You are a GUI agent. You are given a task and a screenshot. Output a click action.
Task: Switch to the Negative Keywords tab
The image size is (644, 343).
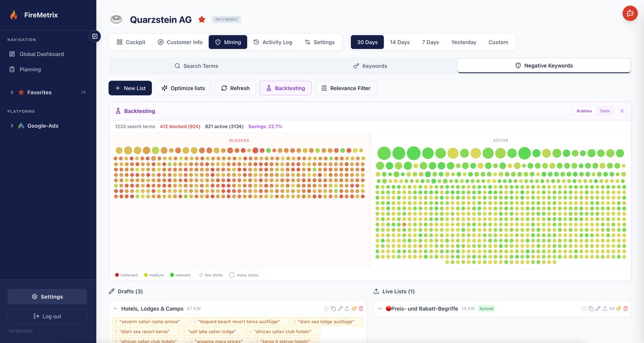click(x=544, y=65)
